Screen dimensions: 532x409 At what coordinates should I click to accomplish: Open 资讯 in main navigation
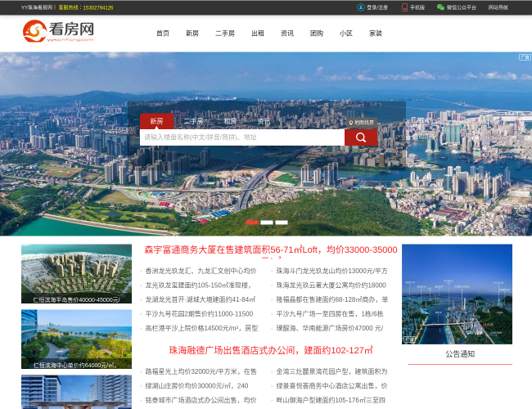[287, 34]
